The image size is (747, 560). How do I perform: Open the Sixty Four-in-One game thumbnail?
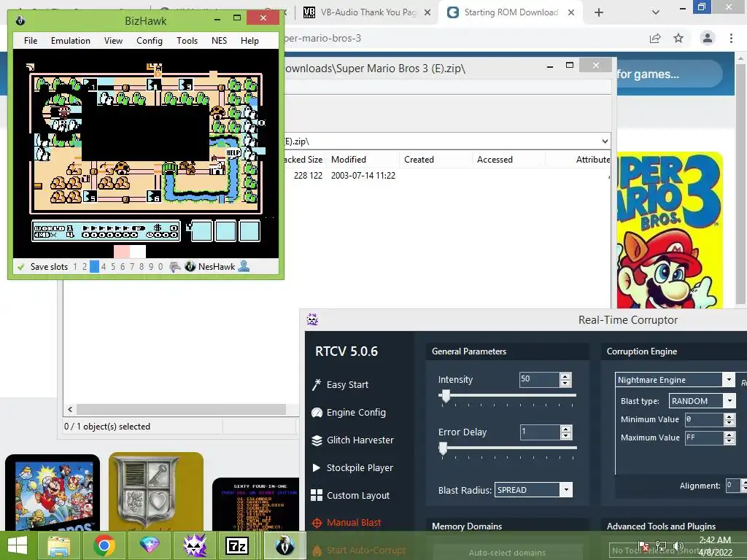pyautogui.click(x=256, y=505)
